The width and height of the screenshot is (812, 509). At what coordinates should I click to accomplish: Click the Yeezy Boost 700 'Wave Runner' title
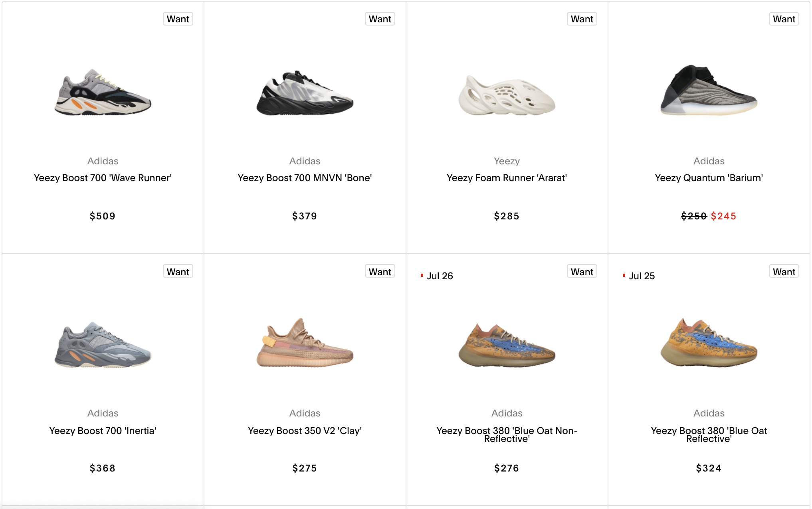tap(103, 178)
